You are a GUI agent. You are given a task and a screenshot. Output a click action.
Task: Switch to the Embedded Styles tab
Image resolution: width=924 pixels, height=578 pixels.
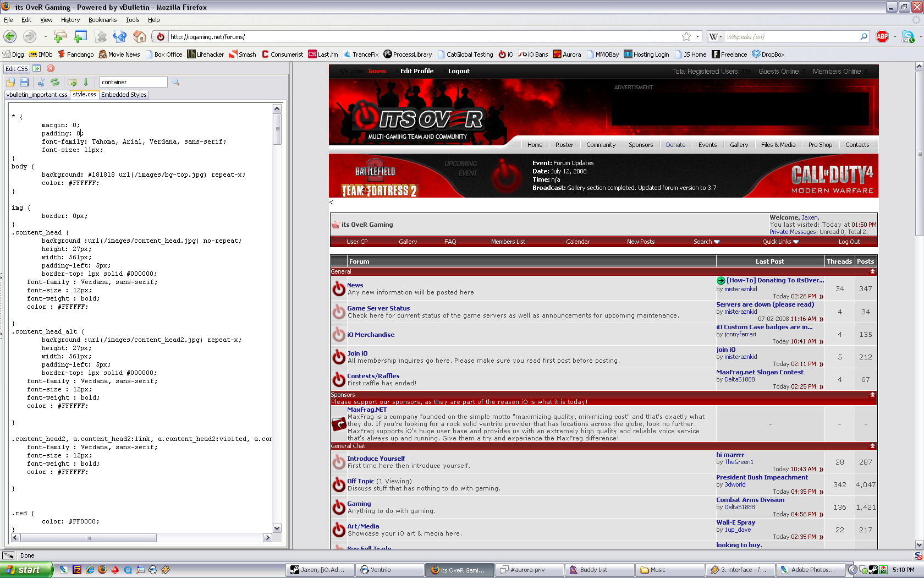coord(124,95)
